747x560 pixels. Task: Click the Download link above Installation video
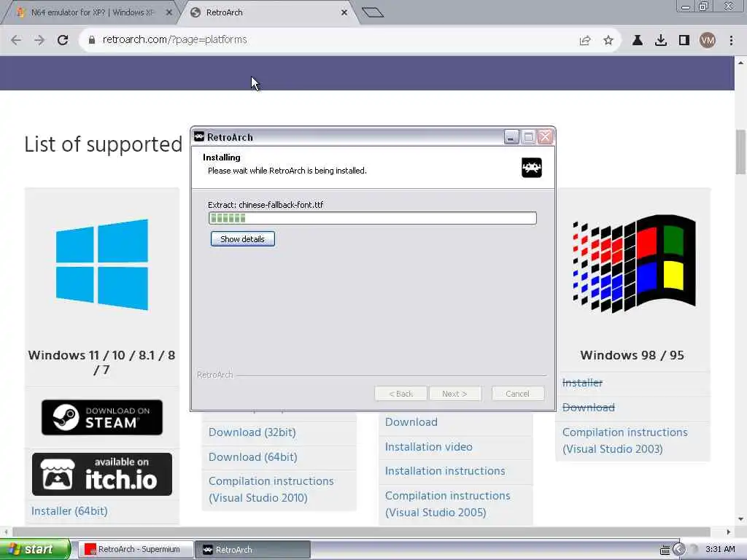coord(411,422)
